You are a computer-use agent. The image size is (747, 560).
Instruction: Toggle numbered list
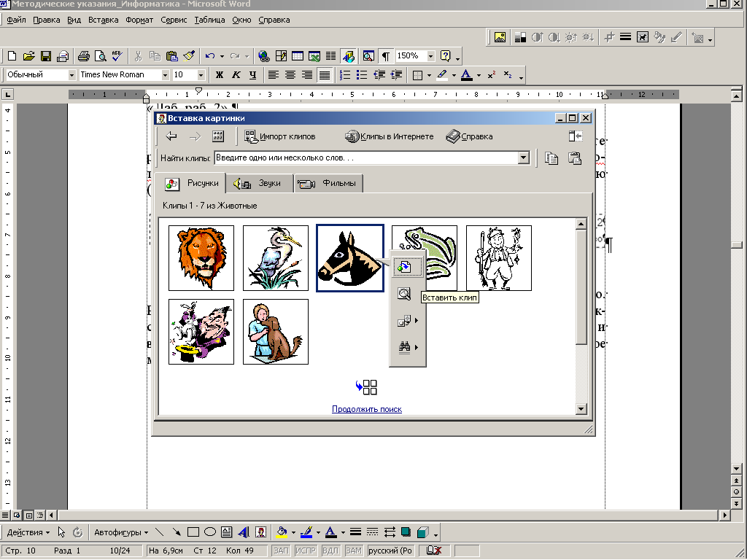tap(345, 75)
